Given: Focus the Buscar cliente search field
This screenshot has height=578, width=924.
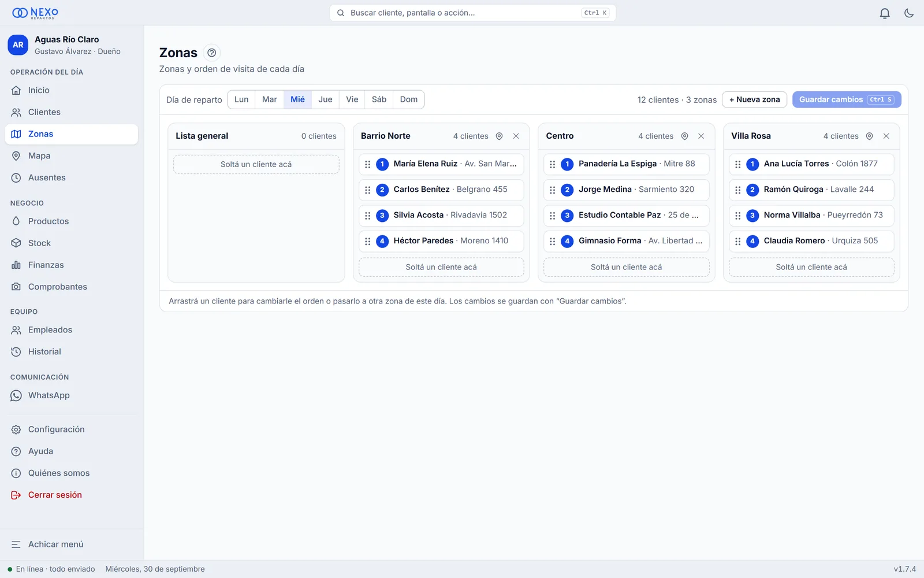Looking at the screenshot, I should [x=472, y=13].
